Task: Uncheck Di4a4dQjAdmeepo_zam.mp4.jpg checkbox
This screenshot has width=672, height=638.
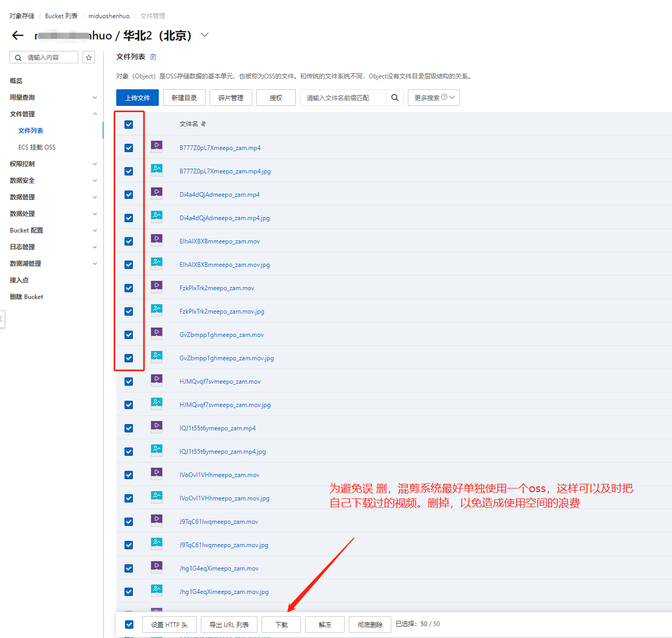Action: pos(129,218)
